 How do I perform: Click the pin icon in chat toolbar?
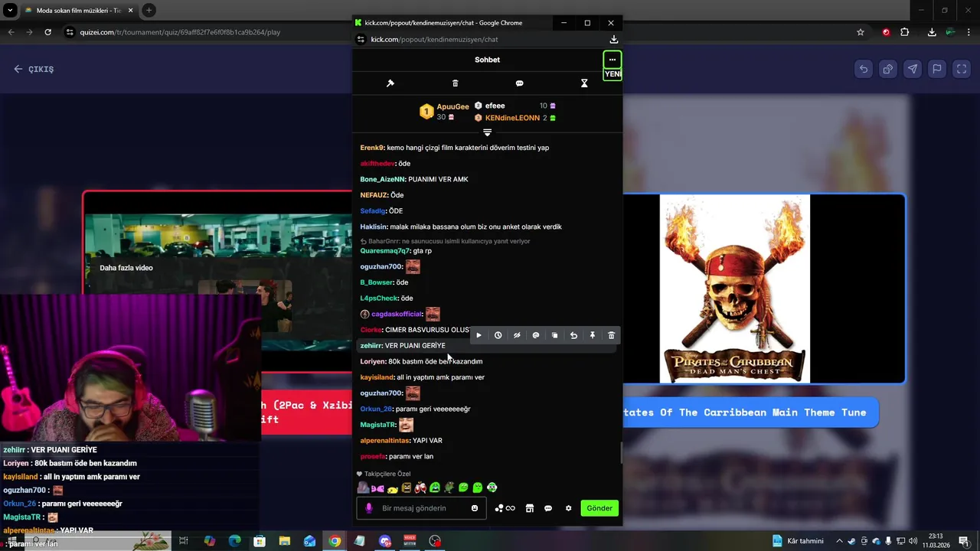(390, 83)
